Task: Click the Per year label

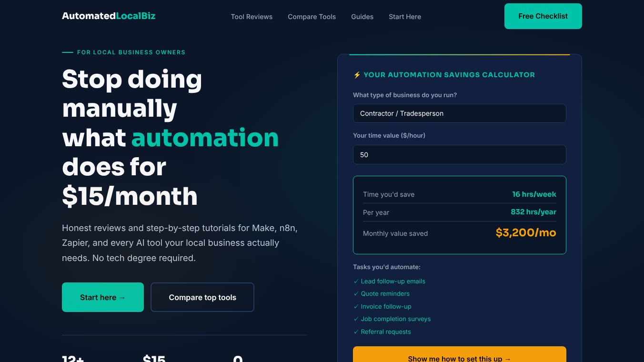Action: click(x=376, y=212)
